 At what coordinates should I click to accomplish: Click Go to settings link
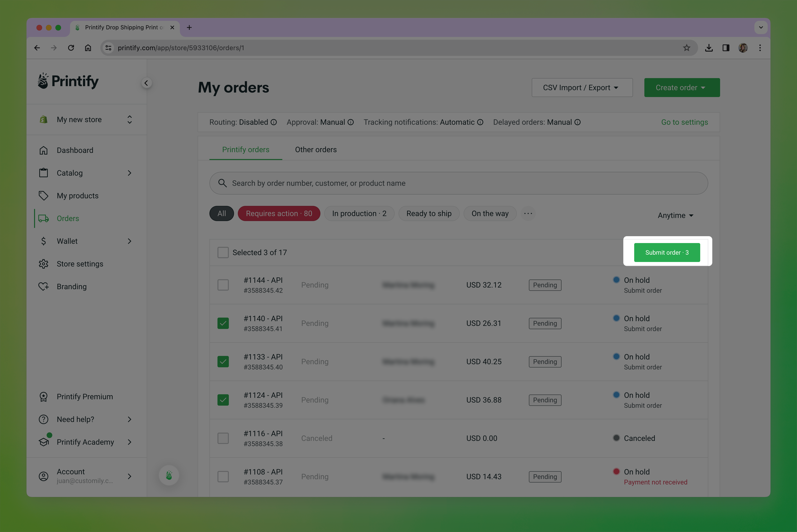(x=685, y=122)
